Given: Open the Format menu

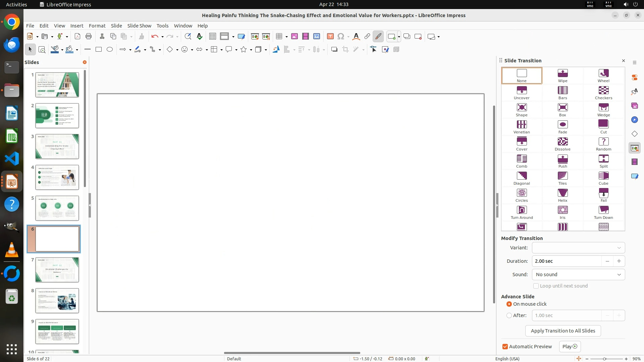Looking at the screenshot, I should (97, 26).
